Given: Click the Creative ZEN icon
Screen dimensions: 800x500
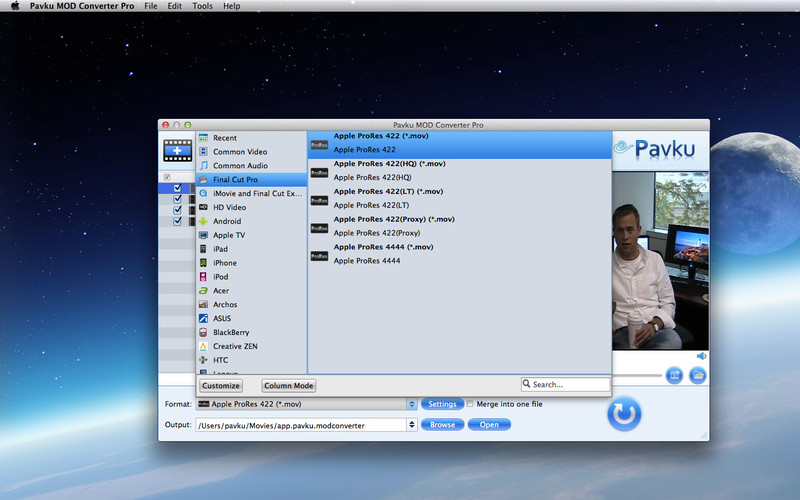Looking at the screenshot, I should (203, 346).
